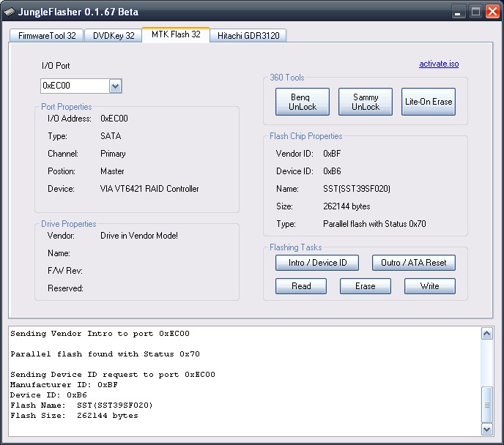Click the Port Properties I/O Address value '0xEC00'
This screenshot has height=445, width=504.
click(114, 119)
